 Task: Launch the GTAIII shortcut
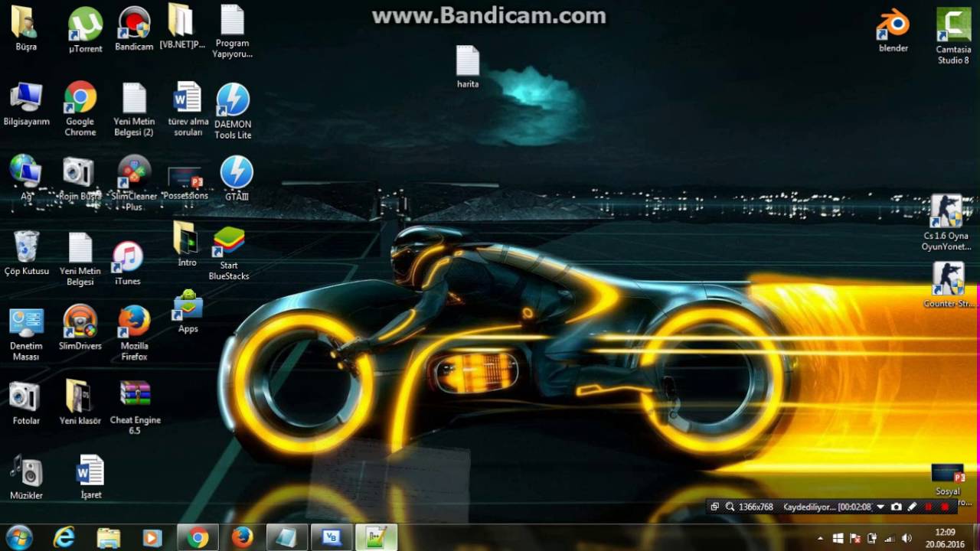tap(237, 178)
